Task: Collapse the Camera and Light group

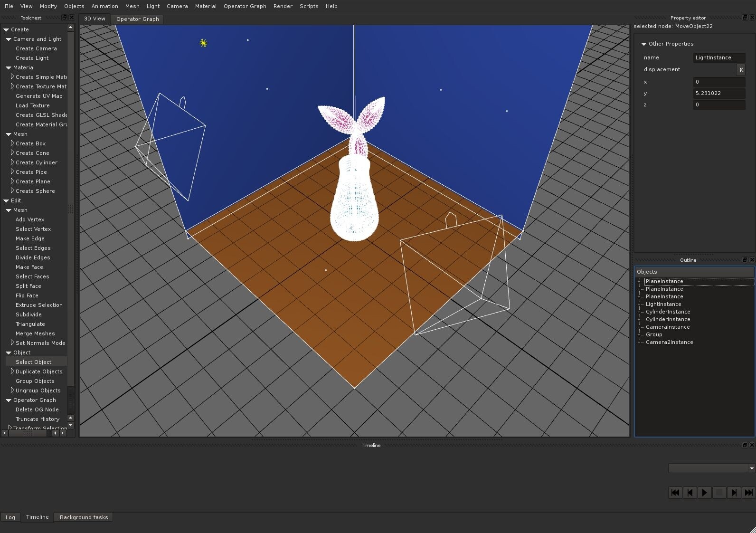Action: click(x=9, y=39)
